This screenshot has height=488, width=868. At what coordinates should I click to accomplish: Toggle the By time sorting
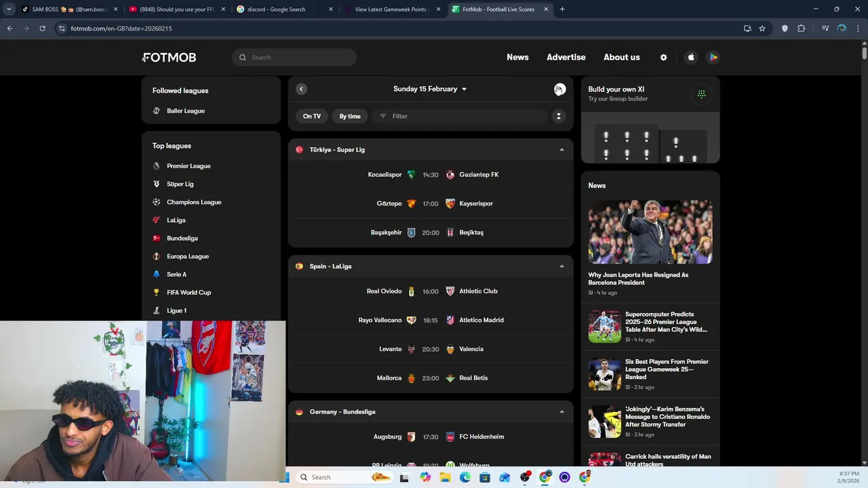pos(350,116)
